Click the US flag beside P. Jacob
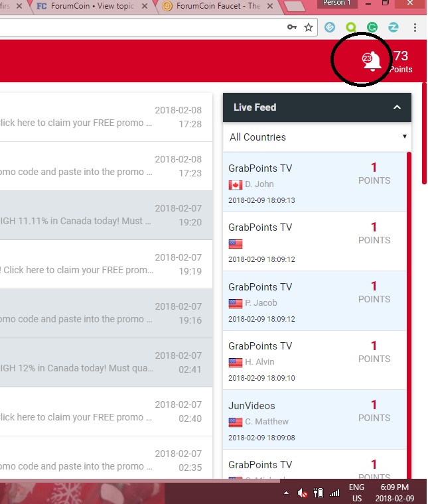 [x=236, y=304]
